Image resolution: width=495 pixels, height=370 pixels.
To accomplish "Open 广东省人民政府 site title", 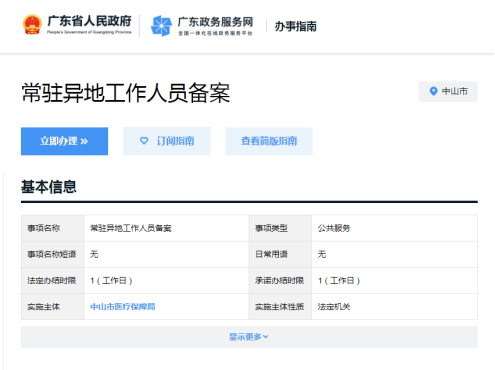I will pyautogui.click(x=89, y=21).
